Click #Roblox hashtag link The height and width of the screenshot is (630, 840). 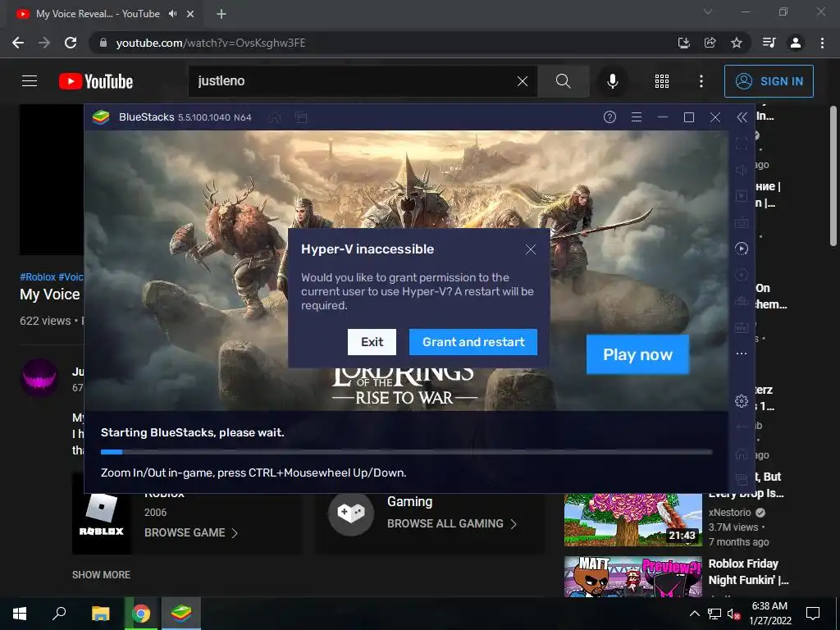pos(38,277)
